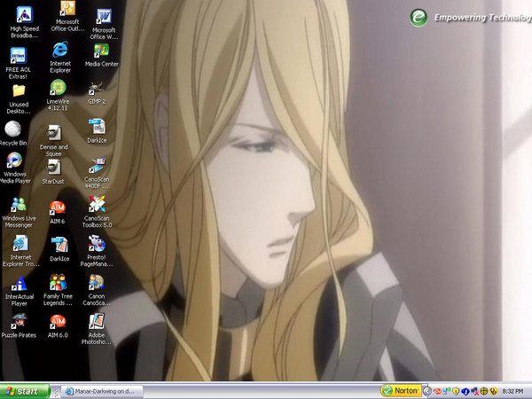Open Windows Live Messenger shortcut
Viewport: 532px width, 399px height.
[19, 212]
